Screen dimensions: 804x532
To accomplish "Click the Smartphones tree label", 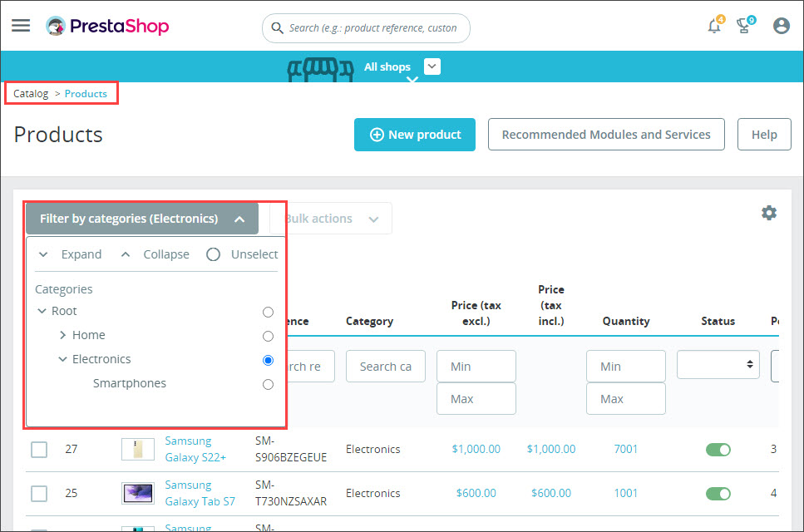I will [x=130, y=383].
